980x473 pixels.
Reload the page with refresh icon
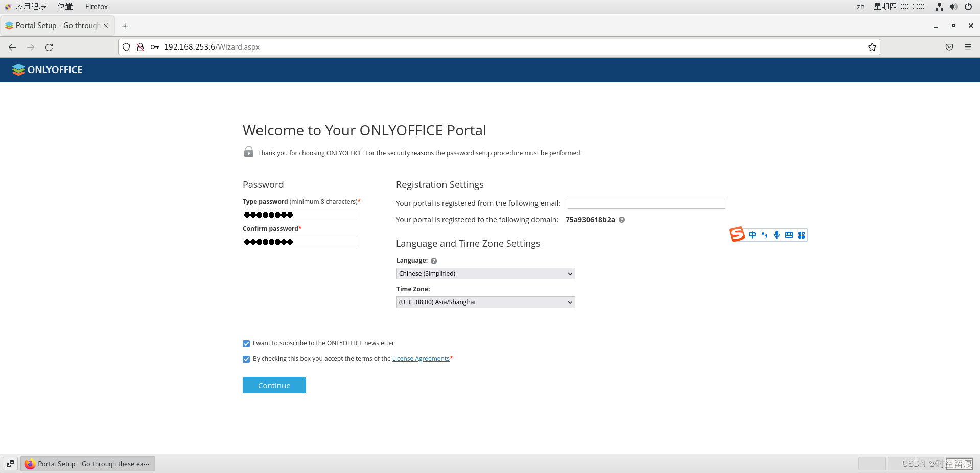click(x=49, y=47)
